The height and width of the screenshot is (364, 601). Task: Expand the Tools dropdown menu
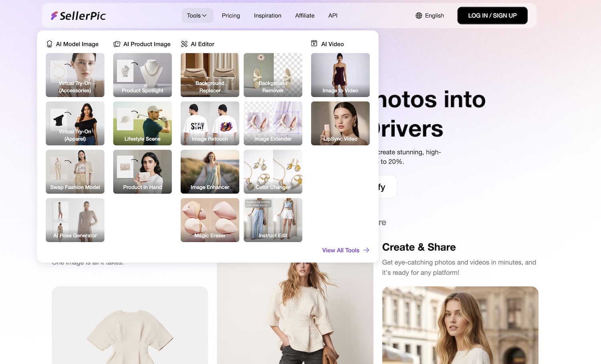(x=197, y=15)
